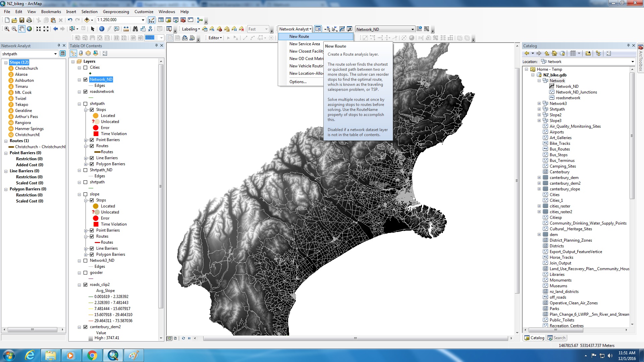
Task: Click the red Routes symbol under slope
Action: pyautogui.click(x=98, y=242)
